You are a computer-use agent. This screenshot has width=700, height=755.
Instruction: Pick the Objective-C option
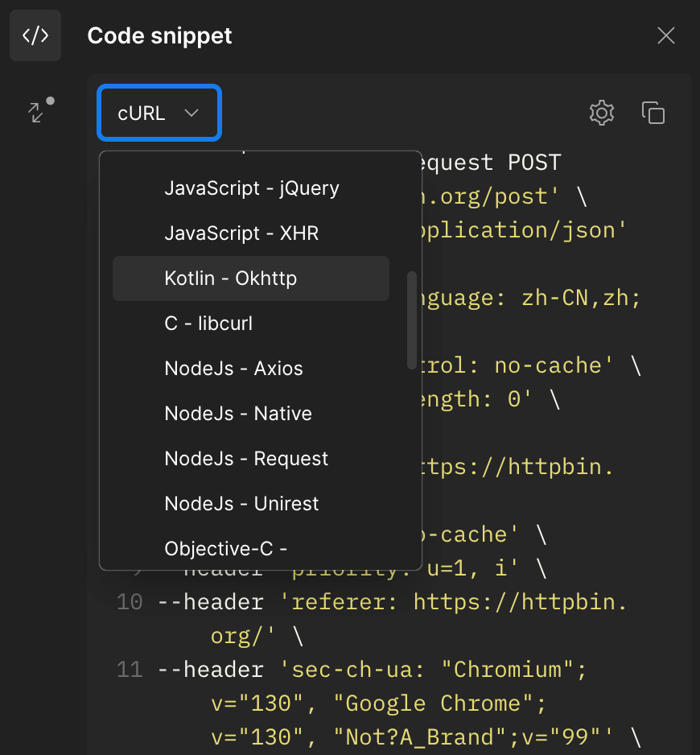click(x=225, y=549)
